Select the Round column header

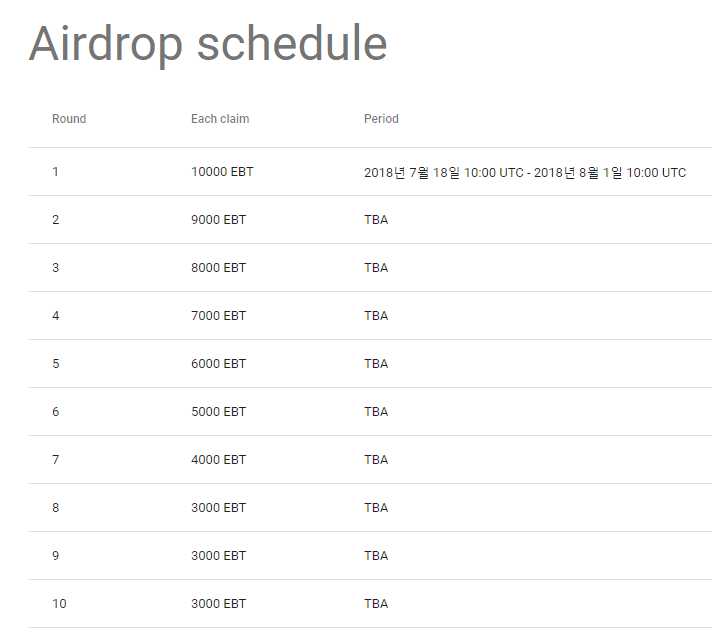click(69, 119)
